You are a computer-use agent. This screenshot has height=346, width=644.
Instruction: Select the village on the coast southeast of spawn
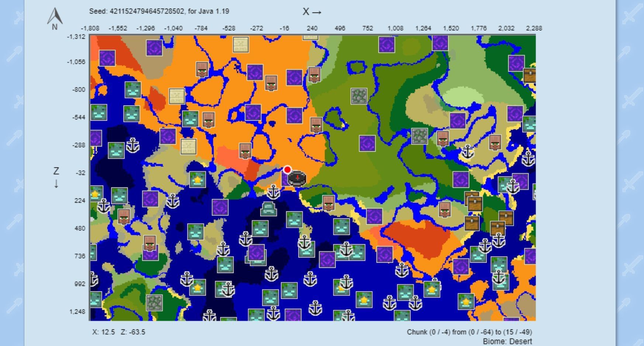coord(328,203)
